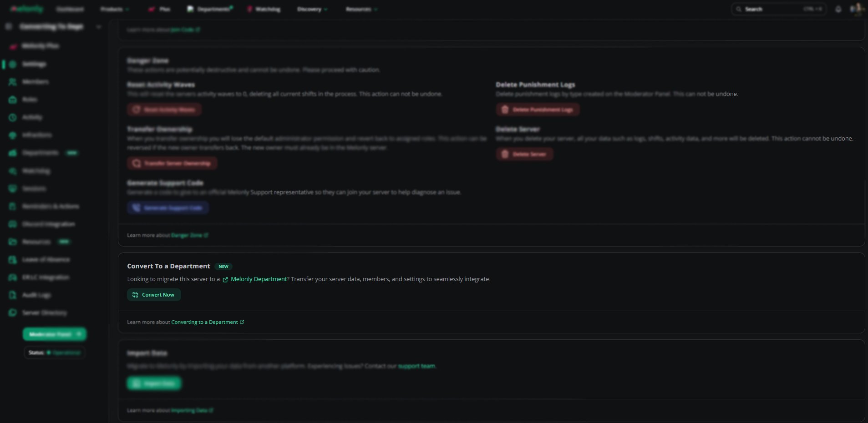Click the Melonly logo in the header
Screen dimensions: 868x423
27,9
